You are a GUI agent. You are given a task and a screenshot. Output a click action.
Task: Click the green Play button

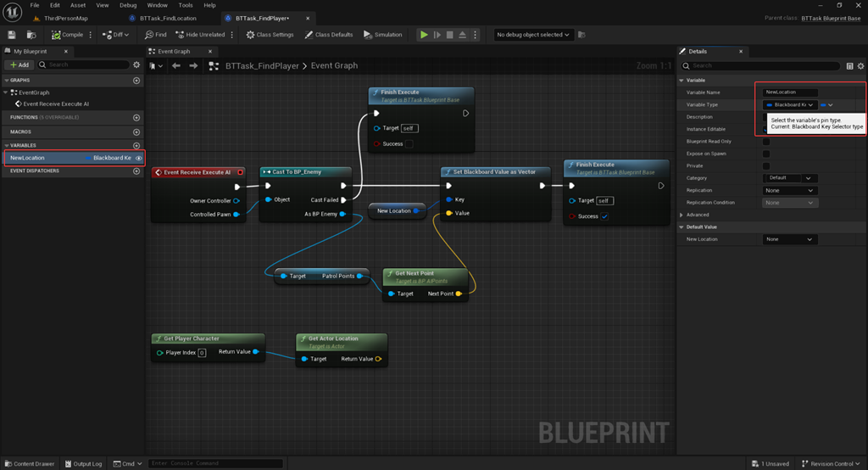424,35
